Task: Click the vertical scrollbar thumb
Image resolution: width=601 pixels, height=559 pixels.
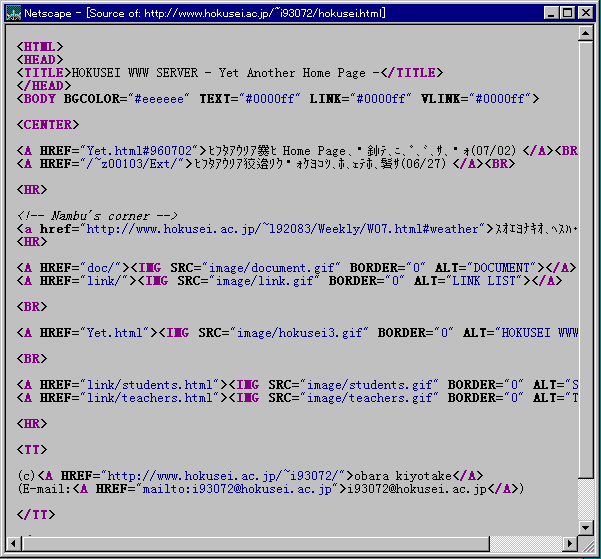Action: (586, 260)
